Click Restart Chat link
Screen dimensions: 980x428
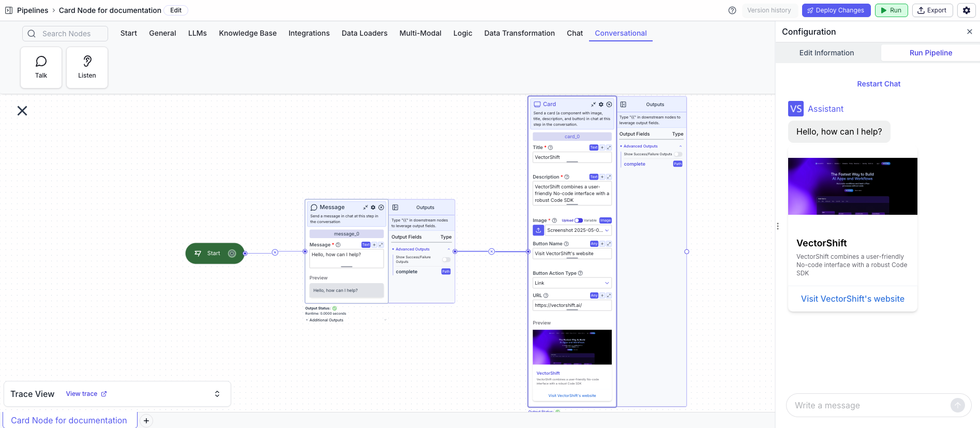tap(879, 84)
